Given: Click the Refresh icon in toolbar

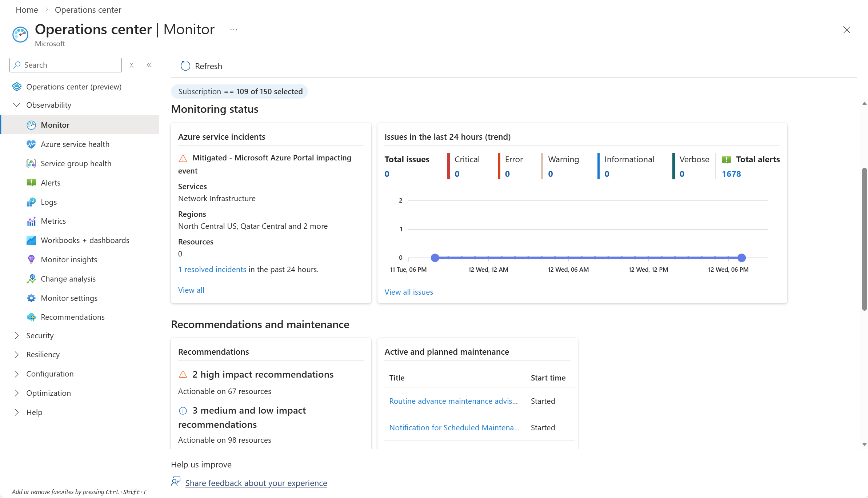Looking at the screenshot, I should (185, 66).
